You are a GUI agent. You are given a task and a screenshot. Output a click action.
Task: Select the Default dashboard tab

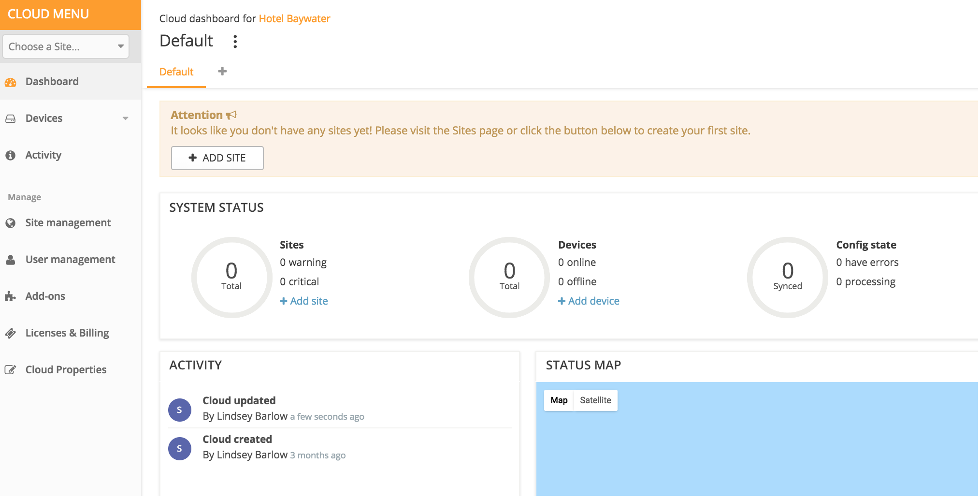point(176,72)
